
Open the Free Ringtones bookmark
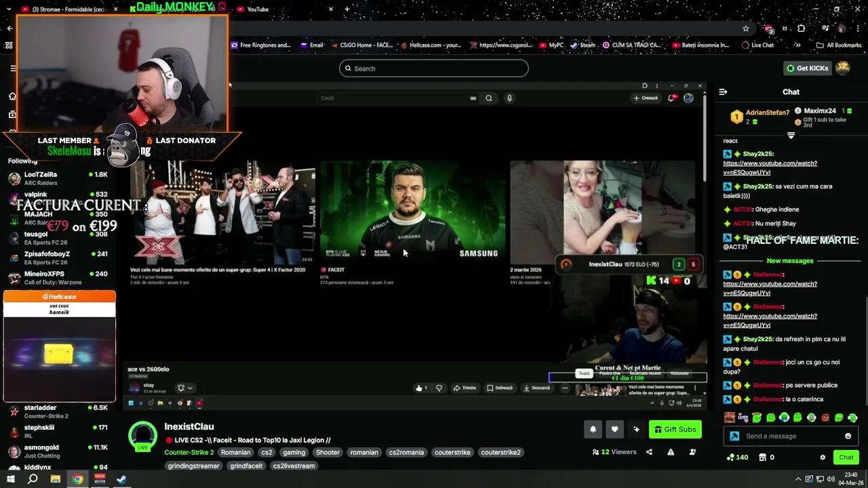tap(260, 45)
